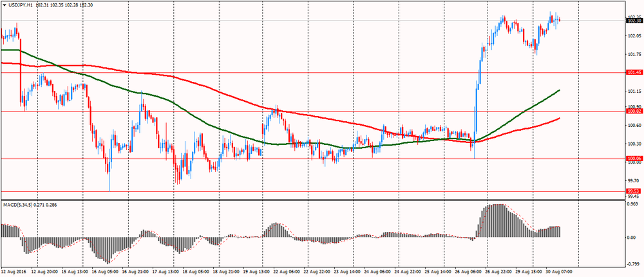
Task: Click the 18 Aug 21:00 time label
Action: (x=227, y=272)
